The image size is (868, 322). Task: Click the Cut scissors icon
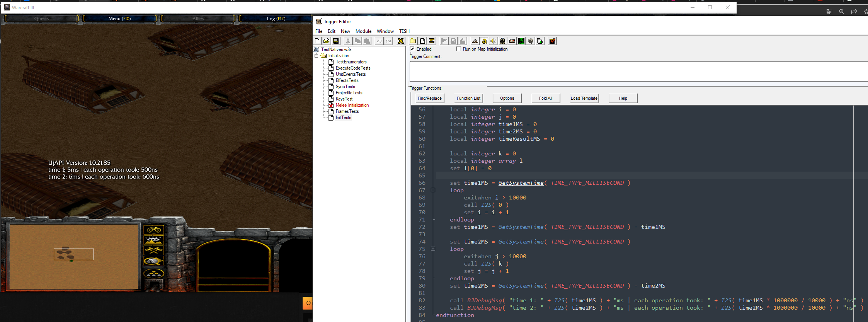coord(348,41)
